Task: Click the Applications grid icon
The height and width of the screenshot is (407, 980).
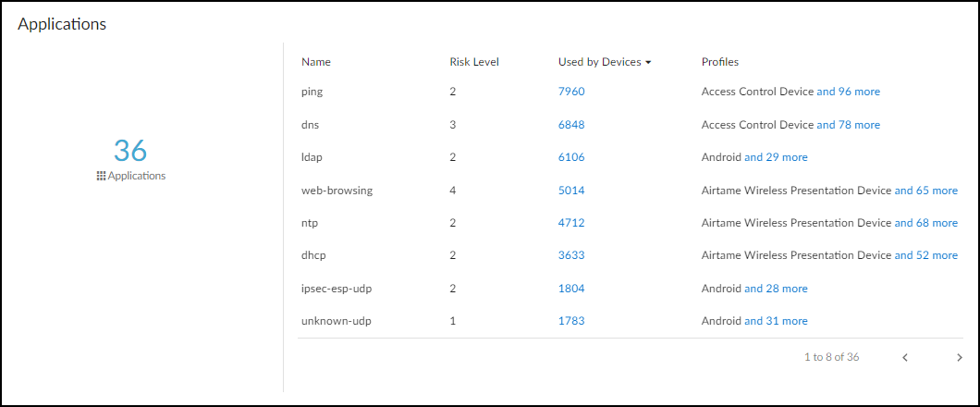Action: click(101, 176)
